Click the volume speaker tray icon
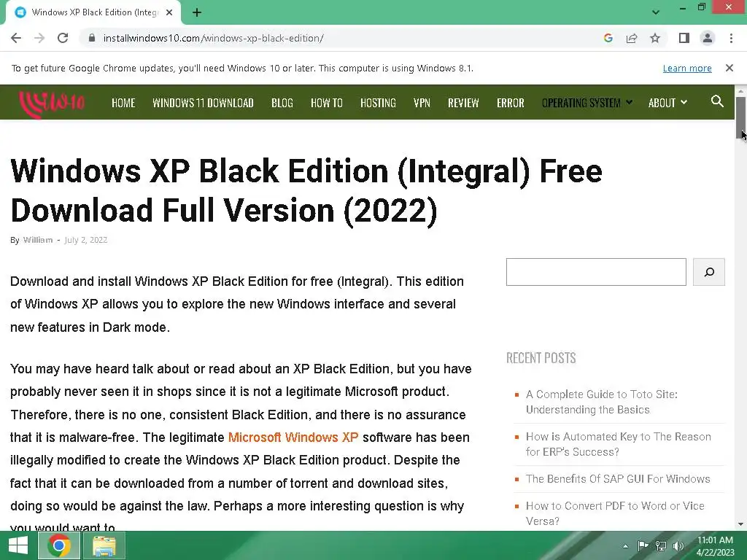Image resolution: width=747 pixels, height=560 pixels. (x=678, y=545)
